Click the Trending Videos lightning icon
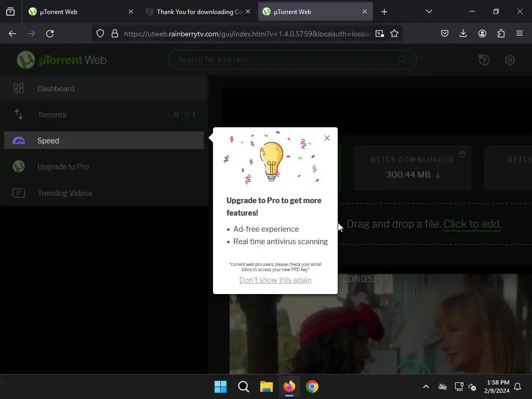 point(19,193)
